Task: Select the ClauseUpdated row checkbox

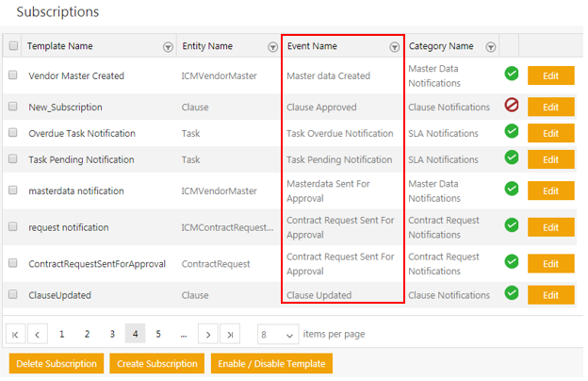Action: 13,294
